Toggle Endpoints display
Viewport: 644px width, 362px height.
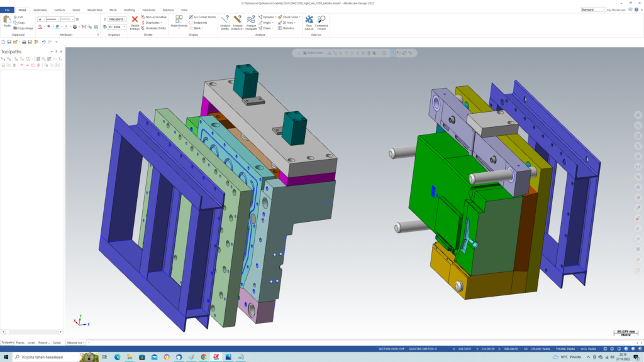point(200,23)
